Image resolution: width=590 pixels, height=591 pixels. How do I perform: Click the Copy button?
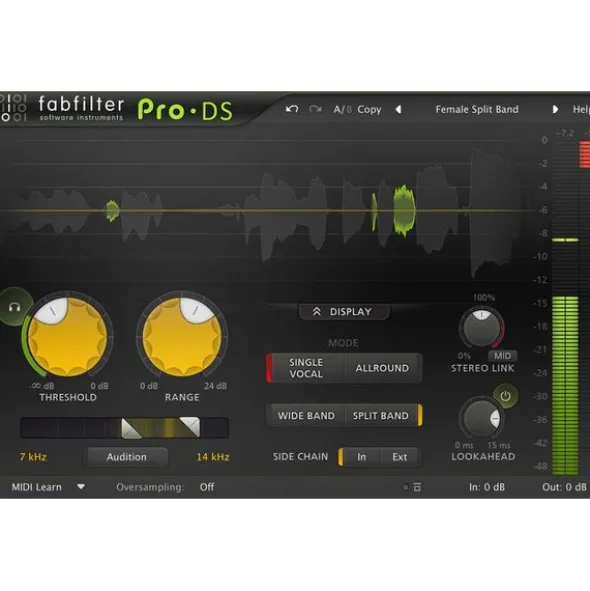369,109
